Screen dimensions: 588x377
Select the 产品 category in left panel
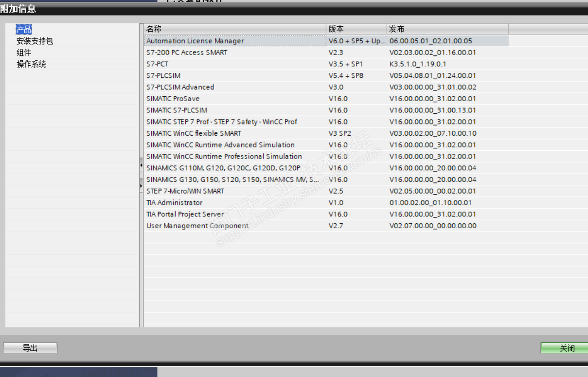[24, 30]
